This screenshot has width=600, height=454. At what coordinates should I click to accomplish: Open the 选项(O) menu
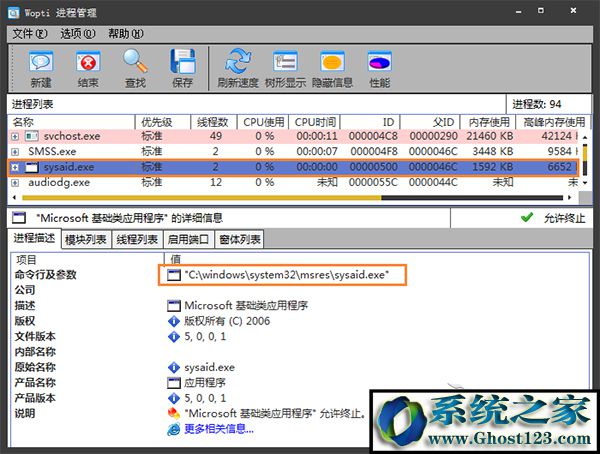coord(78,34)
